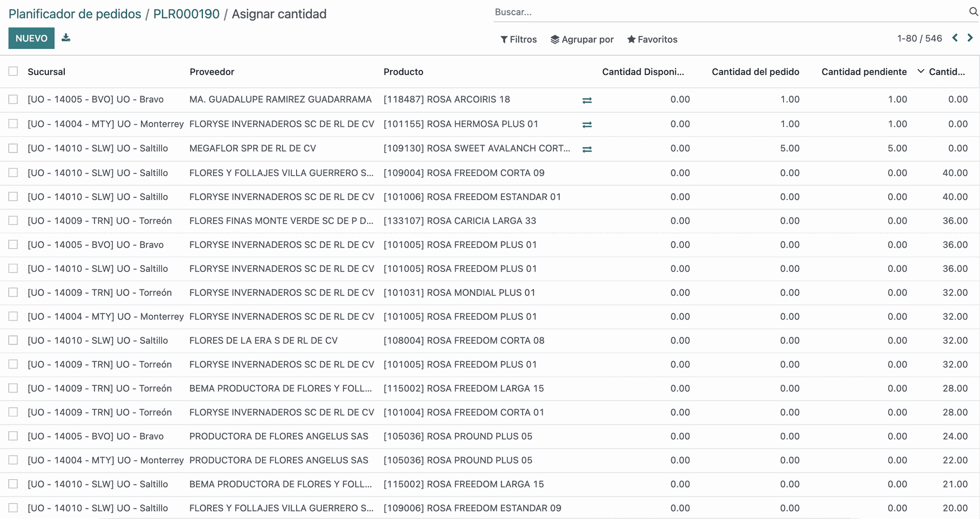Click MA. GUADALUPE RAMIREZ GUADARRAMA cell
The height and width of the screenshot is (519, 980).
click(x=280, y=100)
